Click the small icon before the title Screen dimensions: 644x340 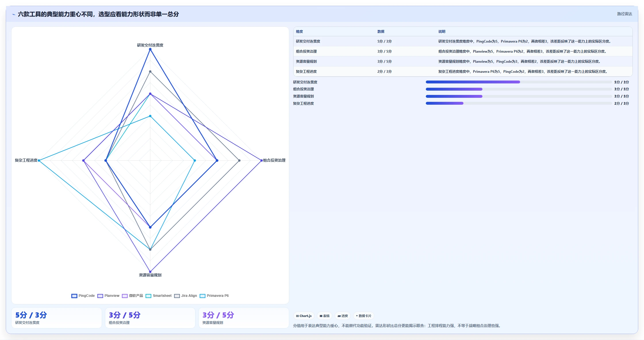[14, 14]
